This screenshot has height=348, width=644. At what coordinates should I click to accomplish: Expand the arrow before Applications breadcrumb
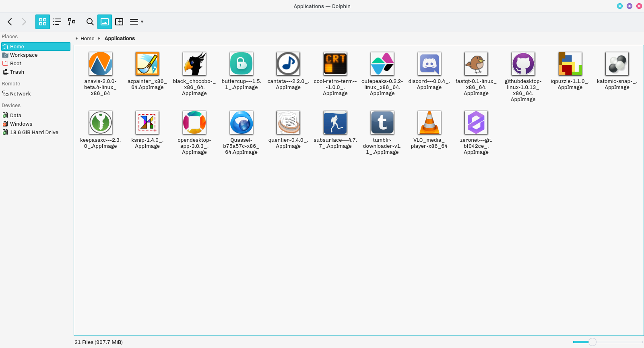click(x=99, y=39)
